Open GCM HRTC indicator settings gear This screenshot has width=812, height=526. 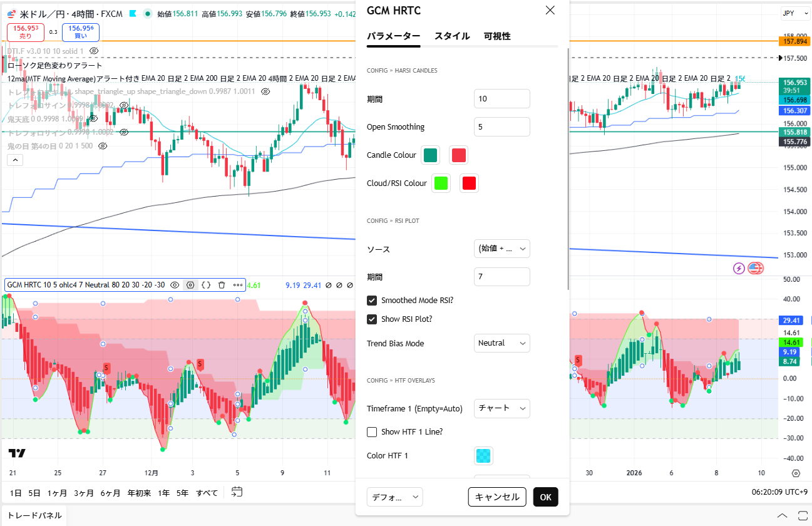pos(190,285)
